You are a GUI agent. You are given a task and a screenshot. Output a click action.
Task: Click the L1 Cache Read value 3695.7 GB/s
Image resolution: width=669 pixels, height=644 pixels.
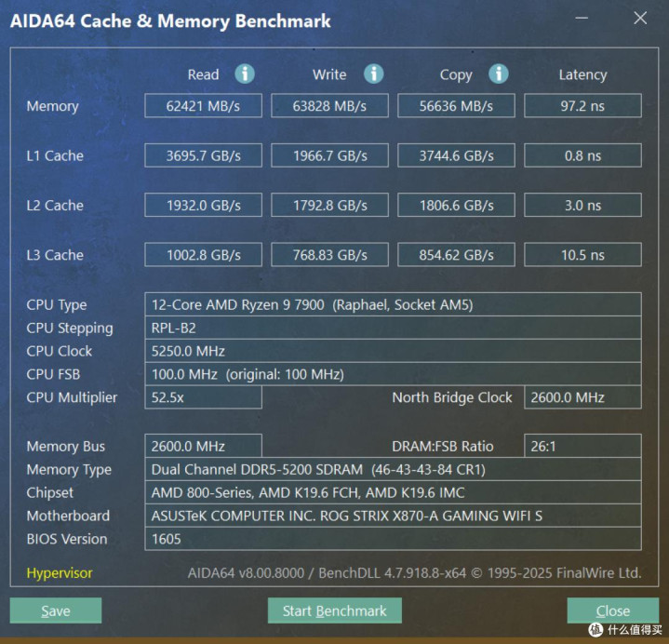(203, 155)
